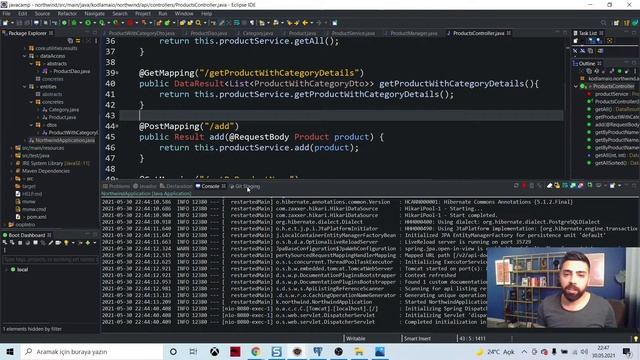Click the Task List new task icon
The height and width of the screenshot is (360, 640).
(x=576, y=41)
